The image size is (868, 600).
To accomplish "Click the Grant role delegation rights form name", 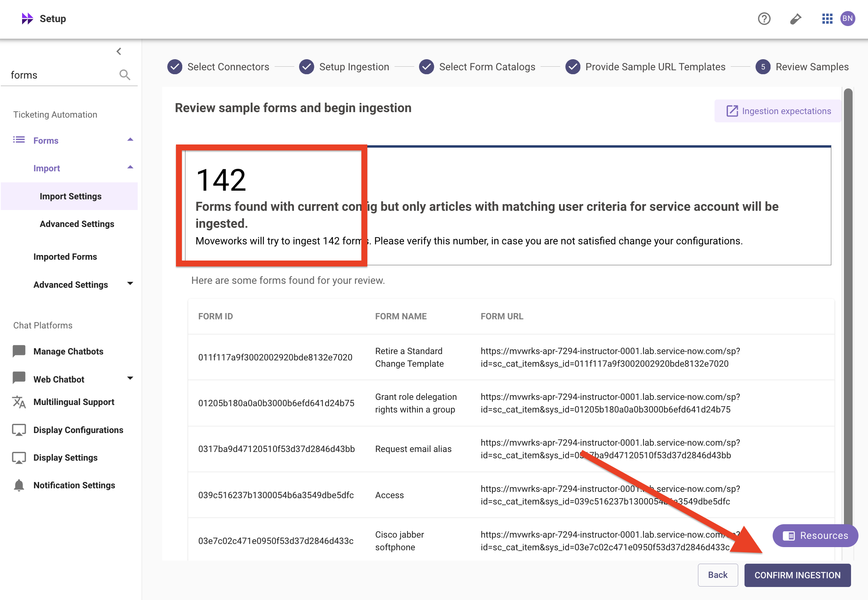I will click(416, 403).
